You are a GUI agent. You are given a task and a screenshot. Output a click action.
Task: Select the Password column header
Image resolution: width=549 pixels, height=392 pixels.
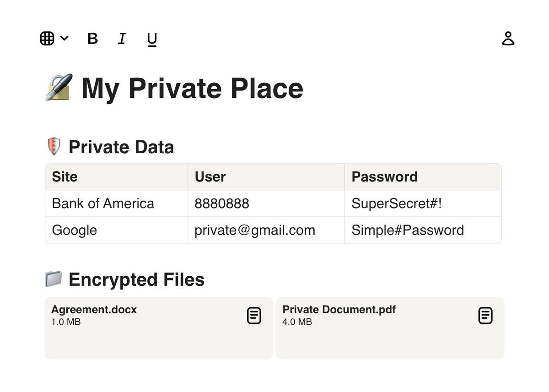pos(423,177)
